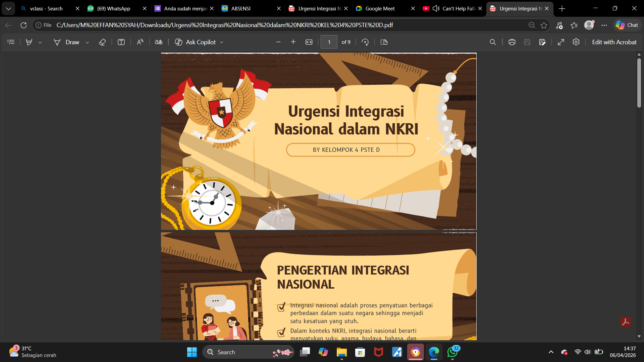Enter full screen with expand icon
644x362 pixels.
[x=561, y=42]
